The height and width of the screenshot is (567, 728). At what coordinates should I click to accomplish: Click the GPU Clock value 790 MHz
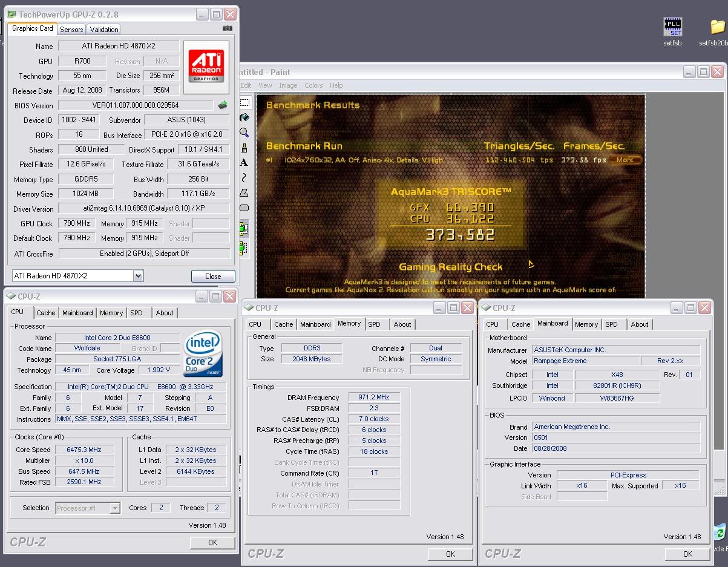[x=77, y=223]
